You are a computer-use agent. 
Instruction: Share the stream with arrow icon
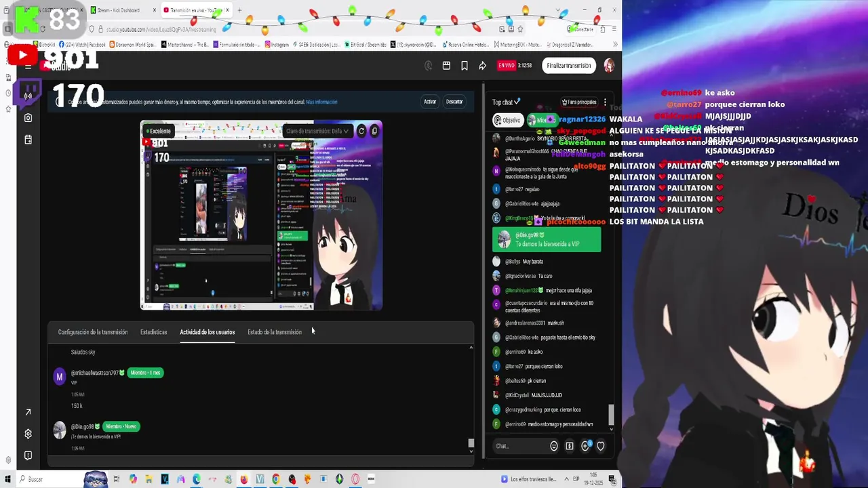pyautogui.click(x=482, y=66)
